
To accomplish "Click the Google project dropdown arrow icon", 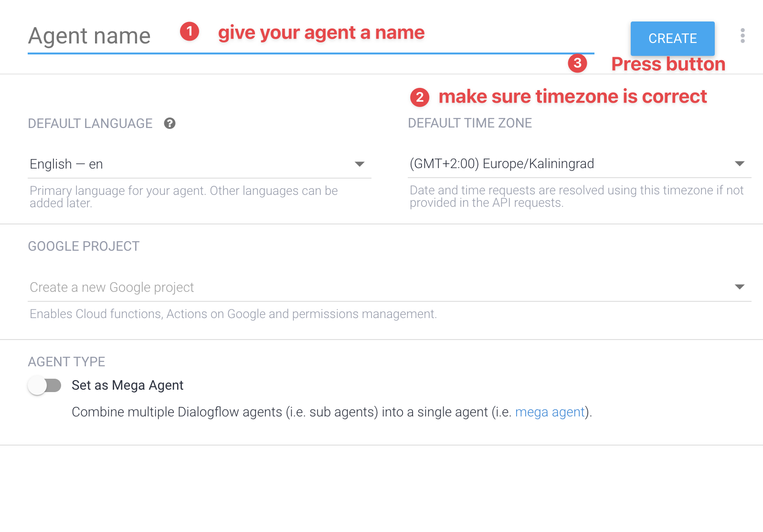I will pos(740,287).
